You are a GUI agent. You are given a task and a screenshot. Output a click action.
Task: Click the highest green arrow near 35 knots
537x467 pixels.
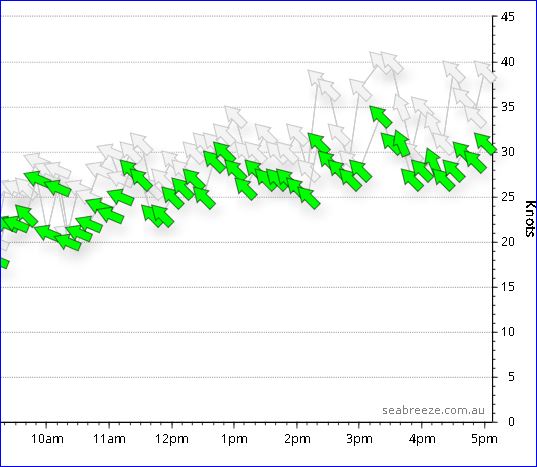(x=381, y=117)
